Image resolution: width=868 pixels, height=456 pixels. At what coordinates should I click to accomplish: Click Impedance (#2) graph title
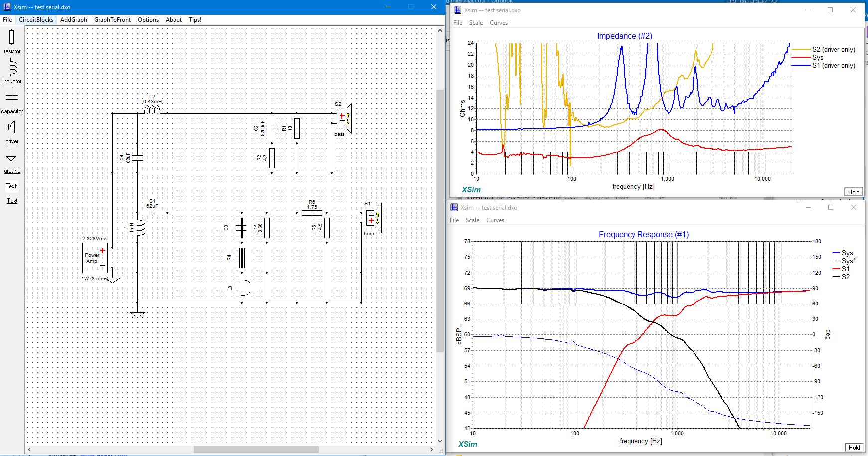624,36
